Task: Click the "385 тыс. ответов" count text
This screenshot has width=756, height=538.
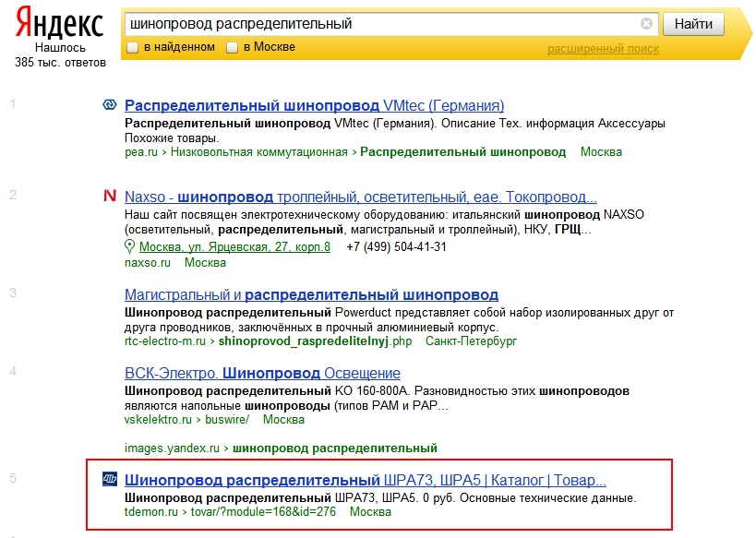Action: point(60,62)
